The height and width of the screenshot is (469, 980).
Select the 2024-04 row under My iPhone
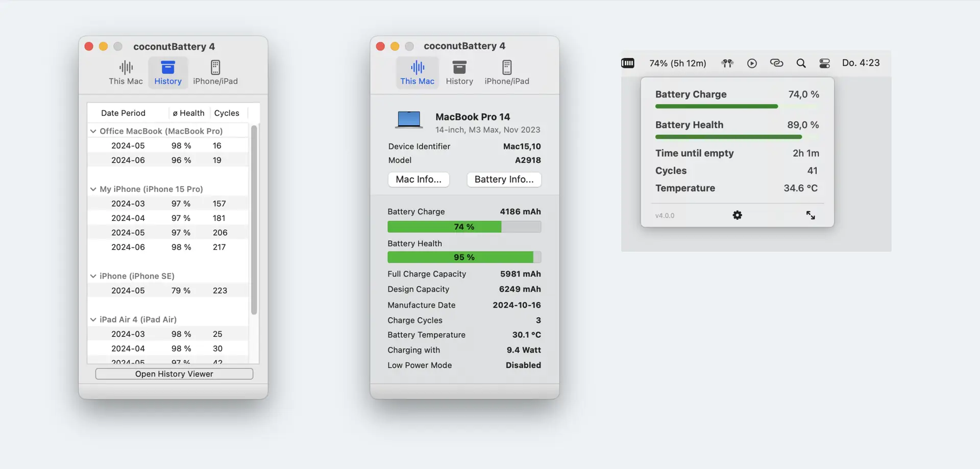tap(168, 218)
